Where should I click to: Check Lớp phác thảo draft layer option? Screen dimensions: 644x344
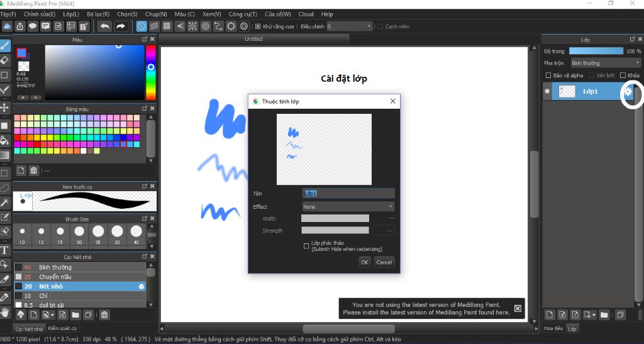[x=306, y=246]
